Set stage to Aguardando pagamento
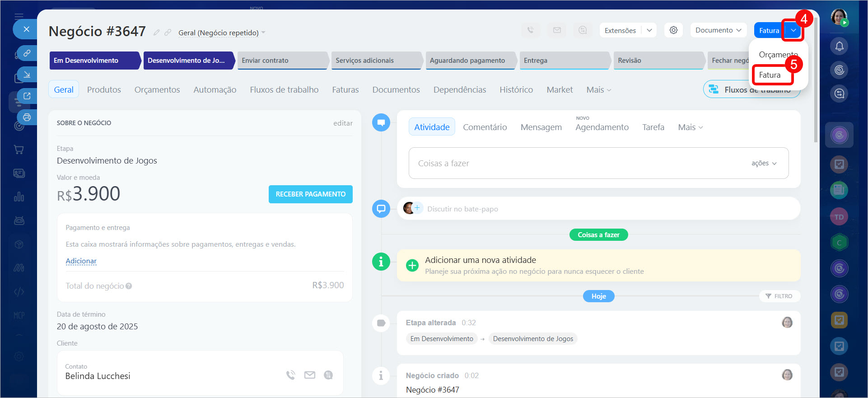Image resolution: width=868 pixels, height=398 pixels. pyautogui.click(x=468, y=61)
